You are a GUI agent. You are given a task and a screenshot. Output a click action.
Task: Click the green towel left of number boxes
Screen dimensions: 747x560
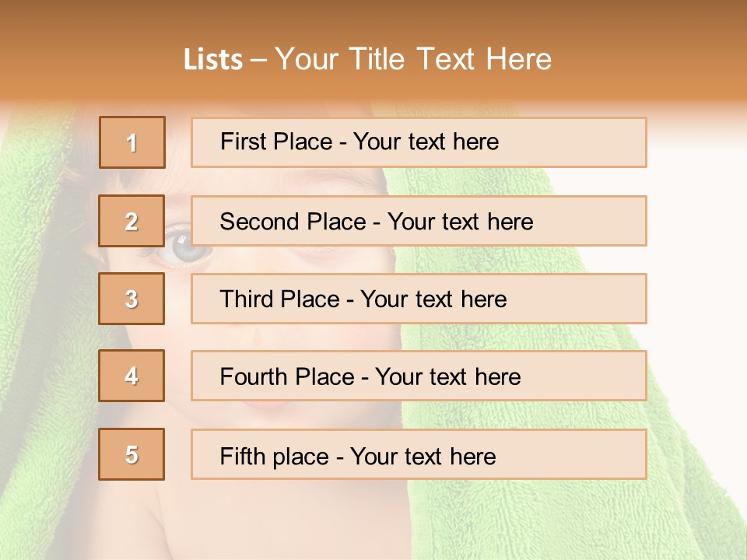[47, 311]
